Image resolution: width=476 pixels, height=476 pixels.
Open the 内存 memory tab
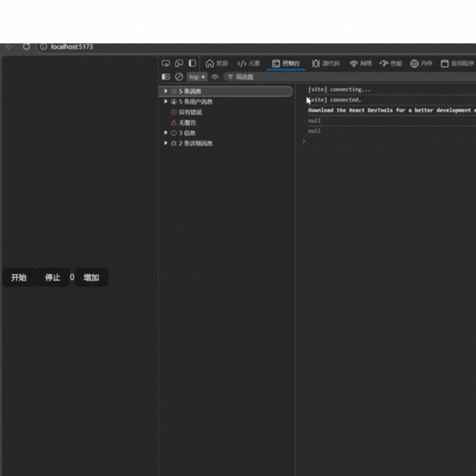coord(422,63)
